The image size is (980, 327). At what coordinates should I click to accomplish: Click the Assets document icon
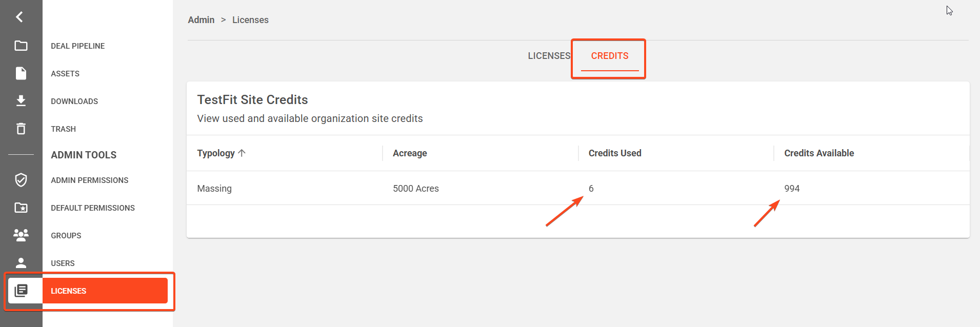[x=21, y=73]
